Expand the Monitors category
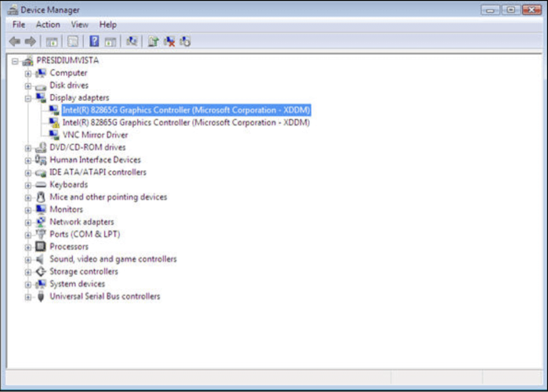Screen dimensions: 548x392 (x=28, y=209)
